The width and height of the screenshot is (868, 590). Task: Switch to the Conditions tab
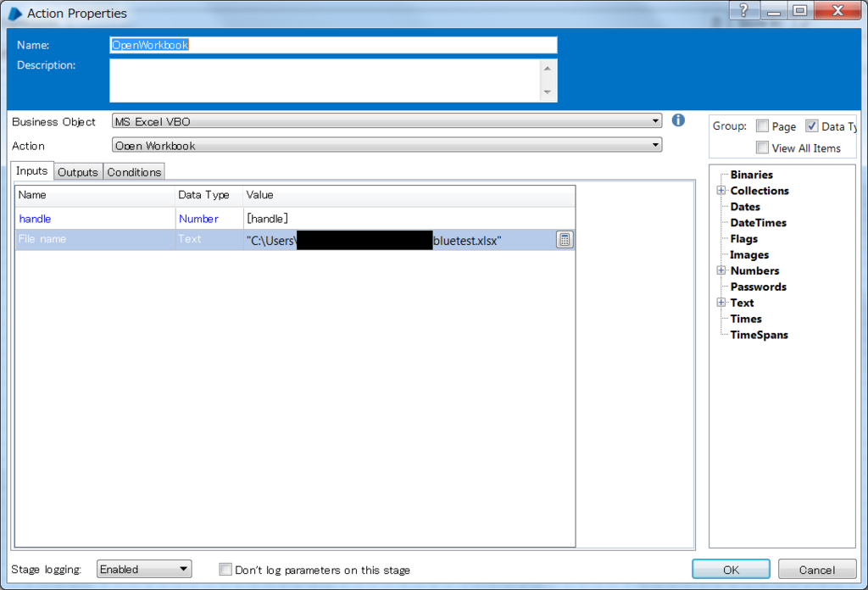(134, 172)
